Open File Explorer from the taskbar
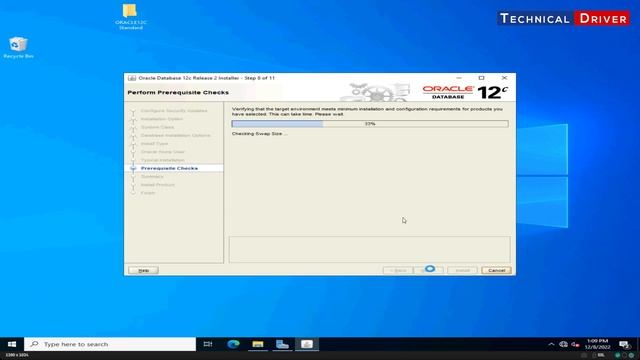This screenshot has width=640, height=360. coord(258,344)
